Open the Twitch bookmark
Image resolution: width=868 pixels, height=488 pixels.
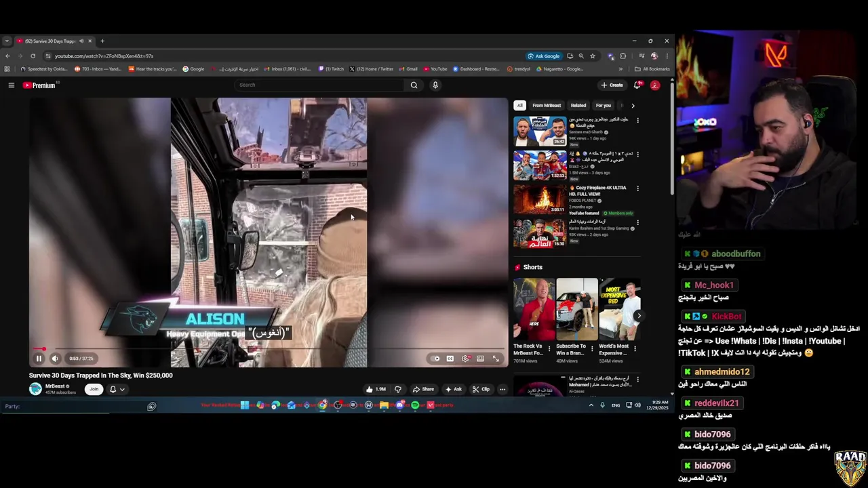(331, 69)
